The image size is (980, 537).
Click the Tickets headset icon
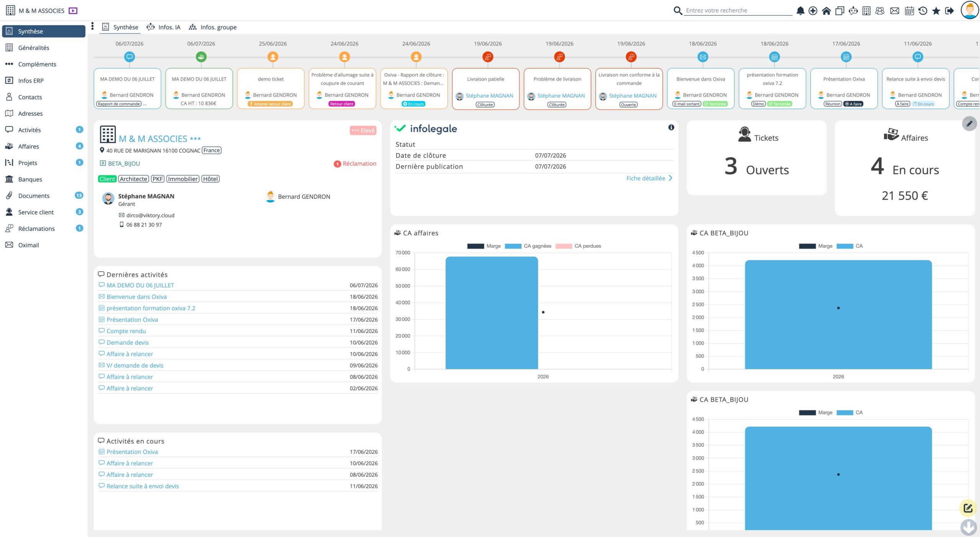(744, 134)
